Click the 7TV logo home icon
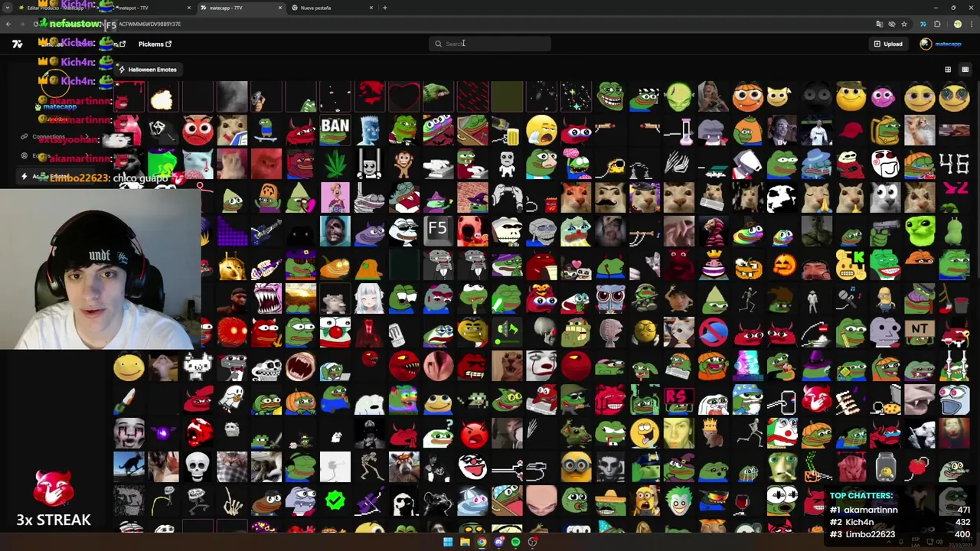This screenshot has height=551, width=980. click(x=17, y=44)
